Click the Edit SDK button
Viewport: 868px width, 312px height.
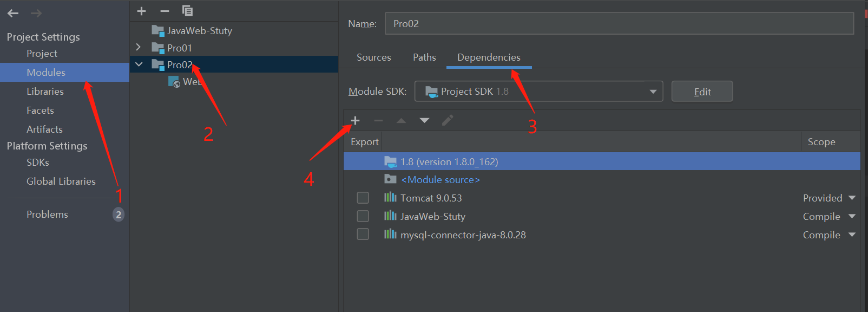(702, 92)
